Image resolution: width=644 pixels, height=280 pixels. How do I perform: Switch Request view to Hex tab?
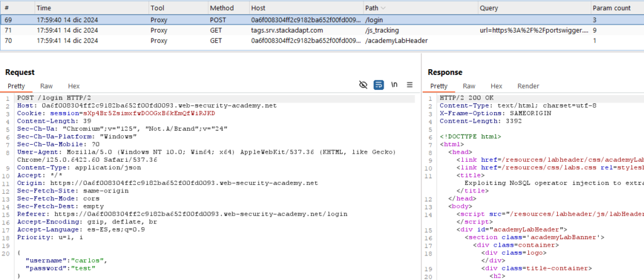tap(74, 86)
